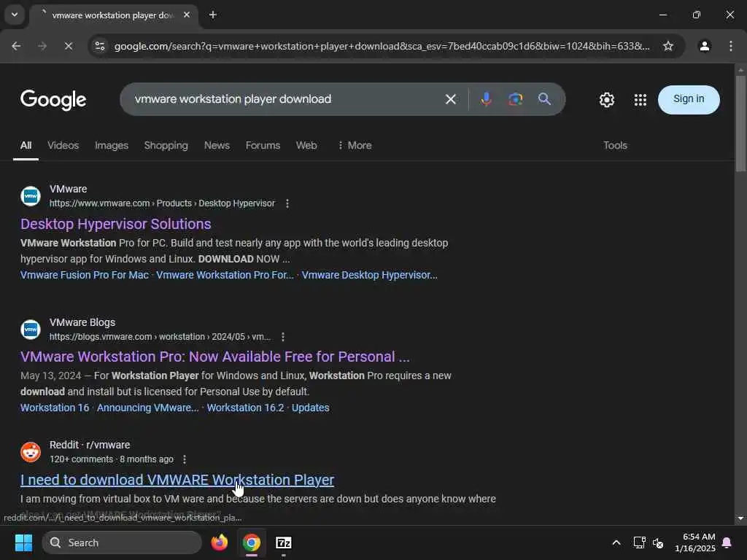This screenshot has height=560, width=747.
Task: Open taskbar clock and date
Action: [695, 542]
